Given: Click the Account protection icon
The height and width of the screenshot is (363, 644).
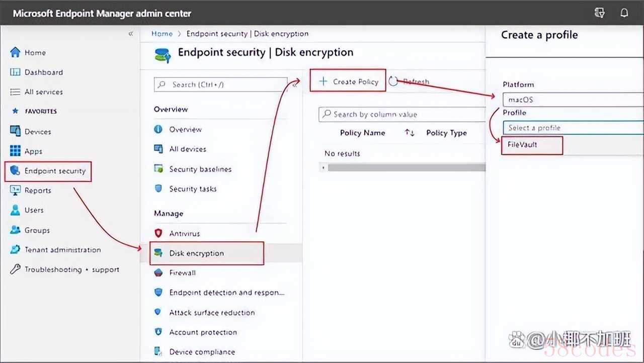Looking at the screenshot, I should (x=158, y=332).
